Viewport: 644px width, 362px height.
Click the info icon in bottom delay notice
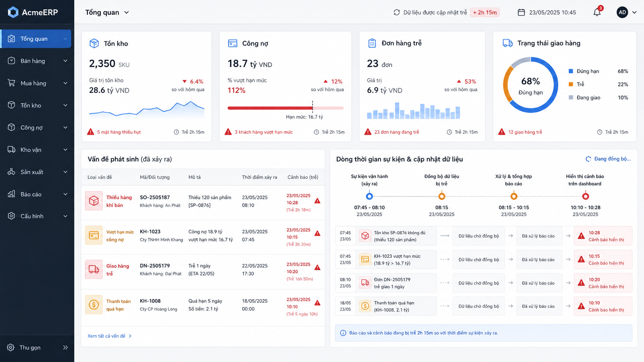point(343,333)
